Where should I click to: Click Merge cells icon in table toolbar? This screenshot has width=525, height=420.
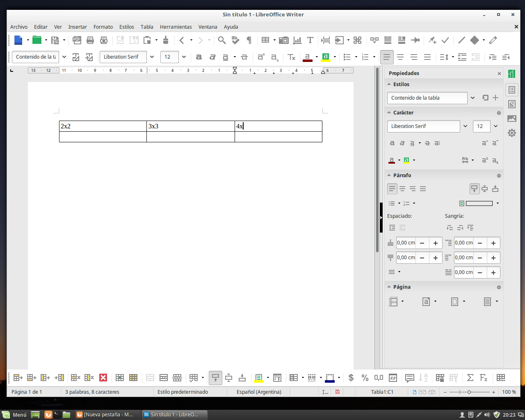(x=150, y=378)
